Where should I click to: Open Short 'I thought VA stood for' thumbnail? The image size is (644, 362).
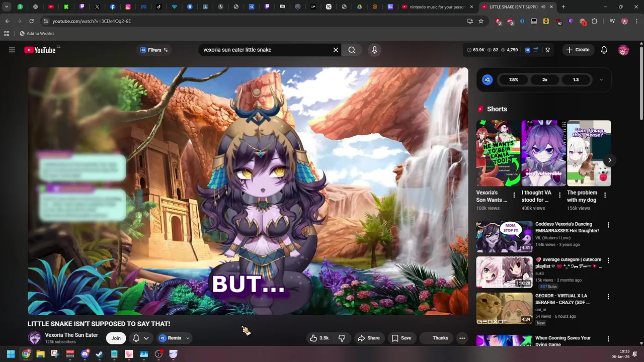click(543, 153)
